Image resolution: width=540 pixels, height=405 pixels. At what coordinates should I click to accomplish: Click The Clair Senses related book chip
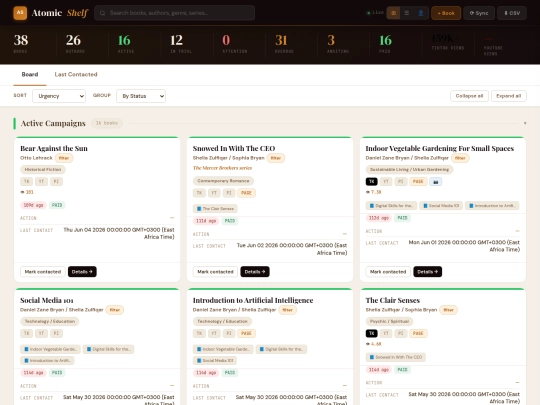[215, 209]
